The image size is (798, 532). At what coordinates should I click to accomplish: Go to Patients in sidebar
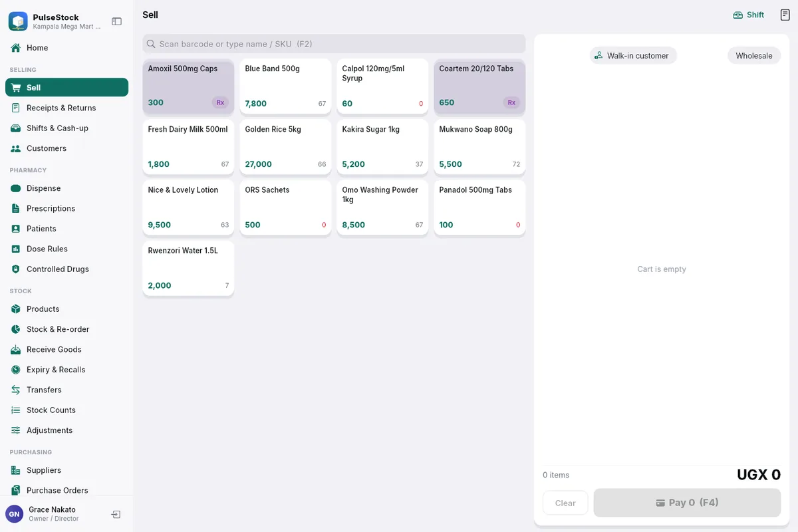[x=66, y=229]
